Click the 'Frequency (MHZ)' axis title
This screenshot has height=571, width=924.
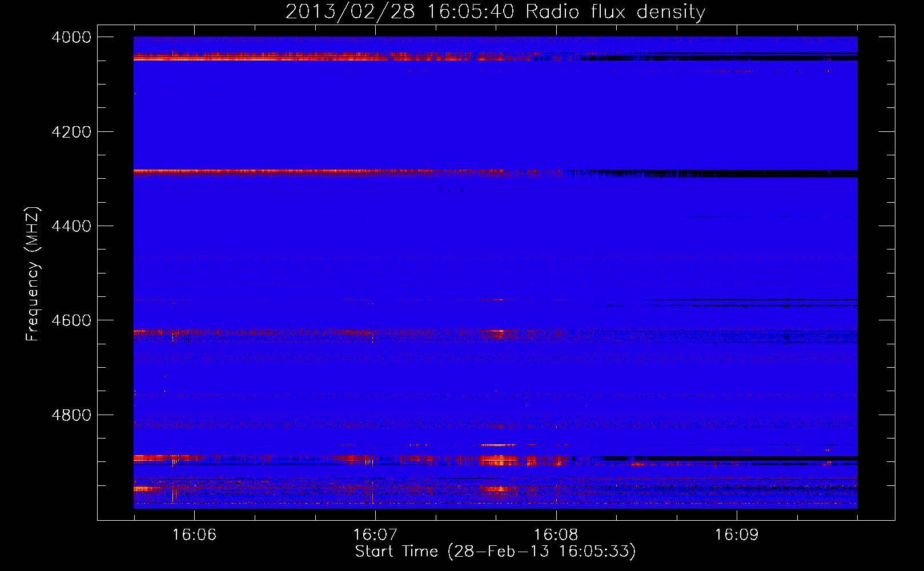(x=33, y=274)
